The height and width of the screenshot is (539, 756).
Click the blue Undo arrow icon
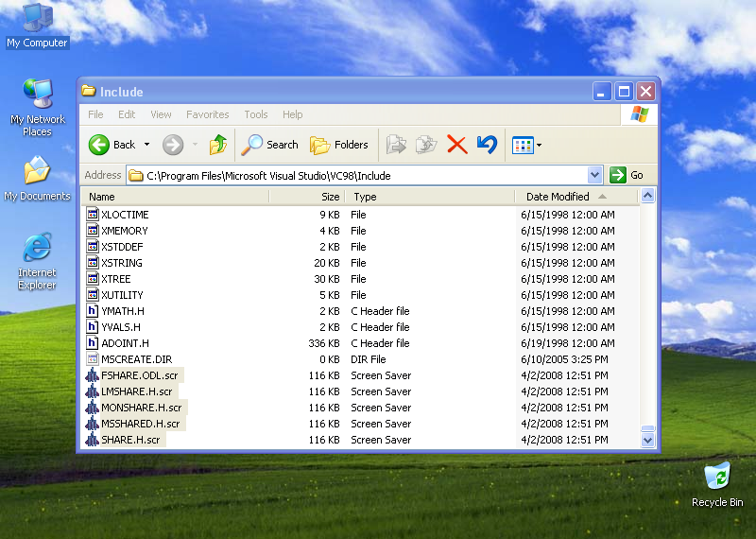[x=487, y=145]
